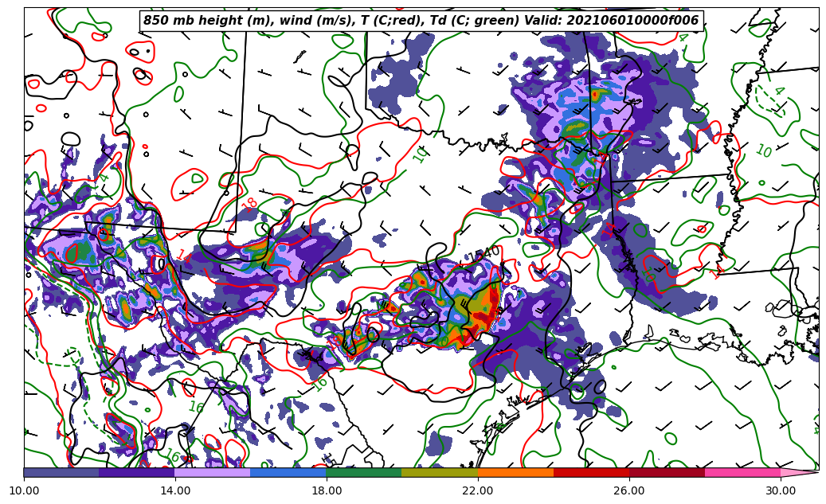The height and width of the screenshot is (504, 826).
Task: Click the 26.00 colorbar tick label
Action: (x=629, y=491)
